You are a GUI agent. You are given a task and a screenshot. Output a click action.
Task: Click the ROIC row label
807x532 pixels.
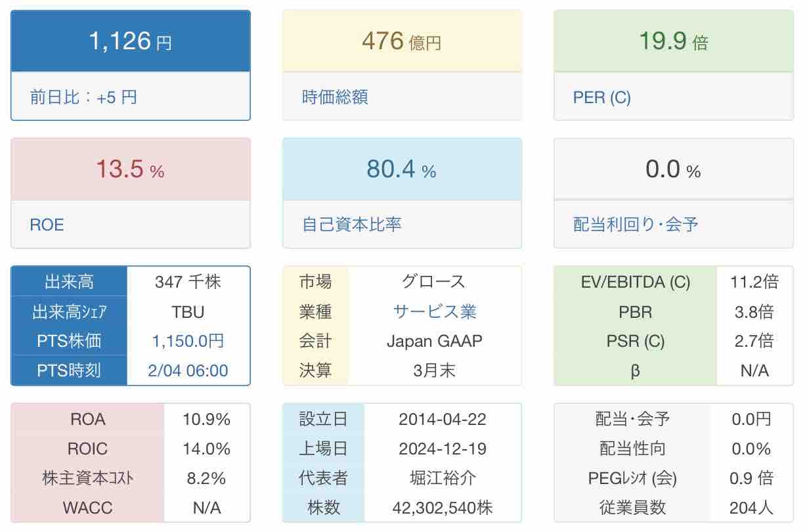(x=87, y=449)
